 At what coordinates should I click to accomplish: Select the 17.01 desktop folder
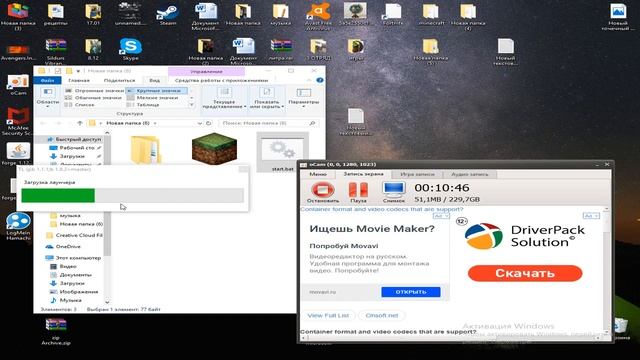93,15
